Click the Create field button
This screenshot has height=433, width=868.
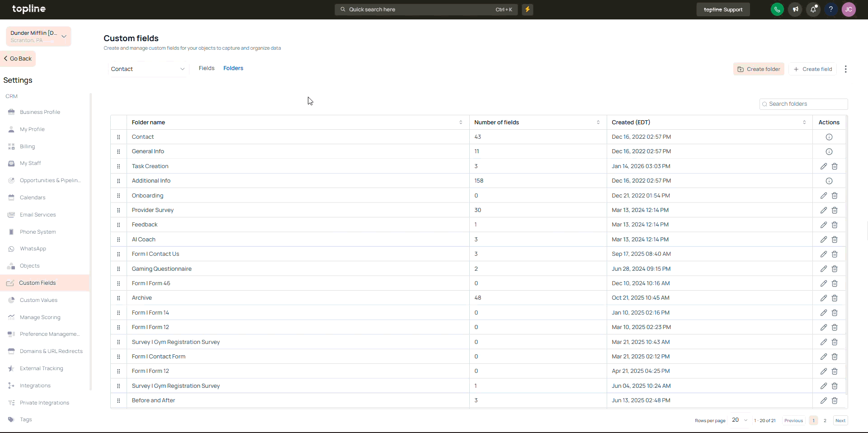pyautogui.click(x=812, y=69)
